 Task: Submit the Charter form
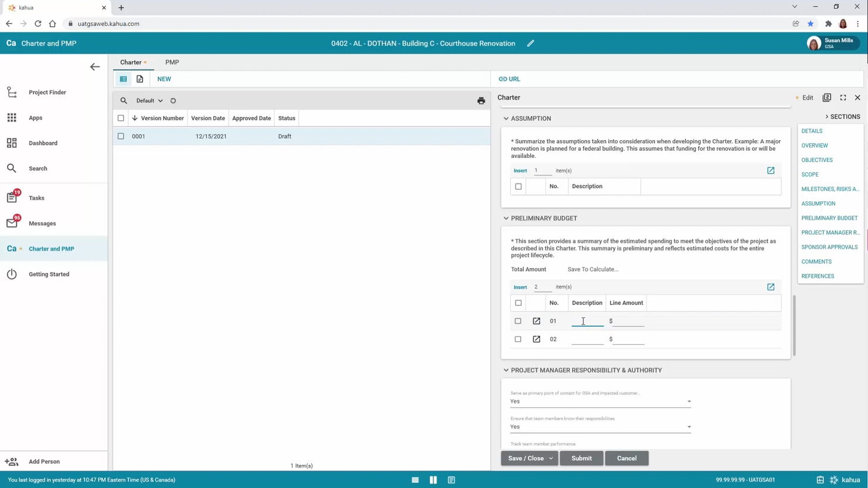pyautogui.click(x=581, y=458)
